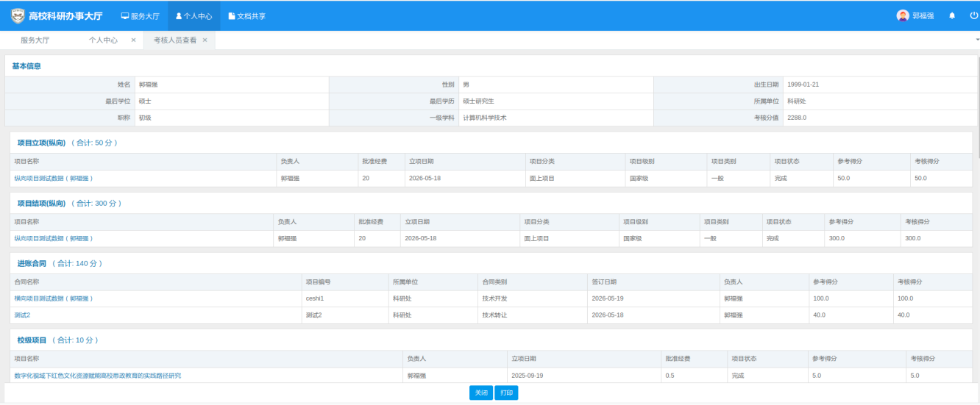Open the 纵向项目测试数据 link under 项目立项

pyautogui.click(x=54, y=178)
